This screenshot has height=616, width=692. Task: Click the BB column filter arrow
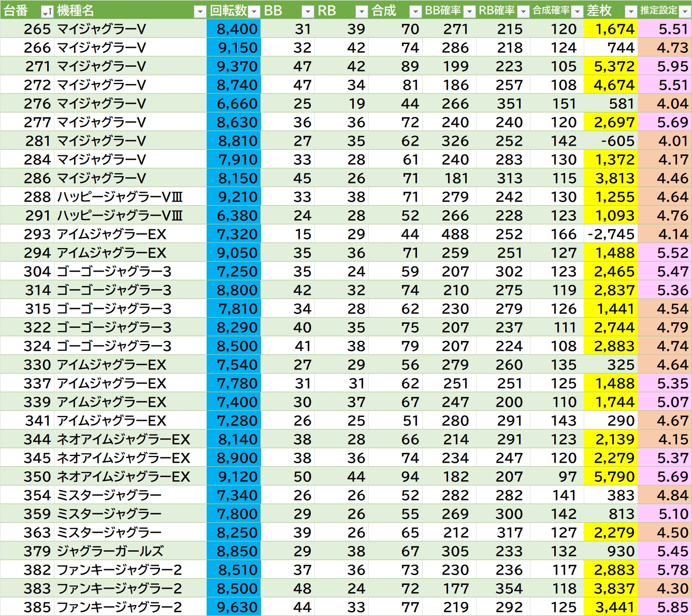click(308, 11)
